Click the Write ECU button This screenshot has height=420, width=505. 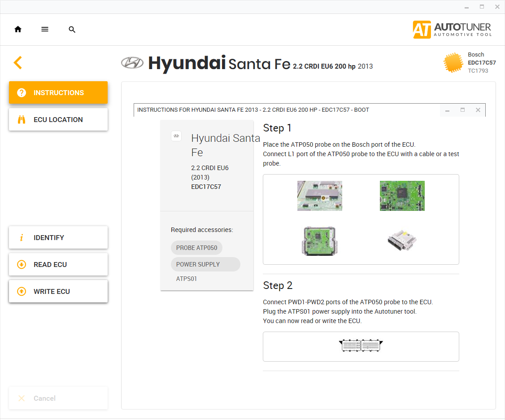pos(58,292)
